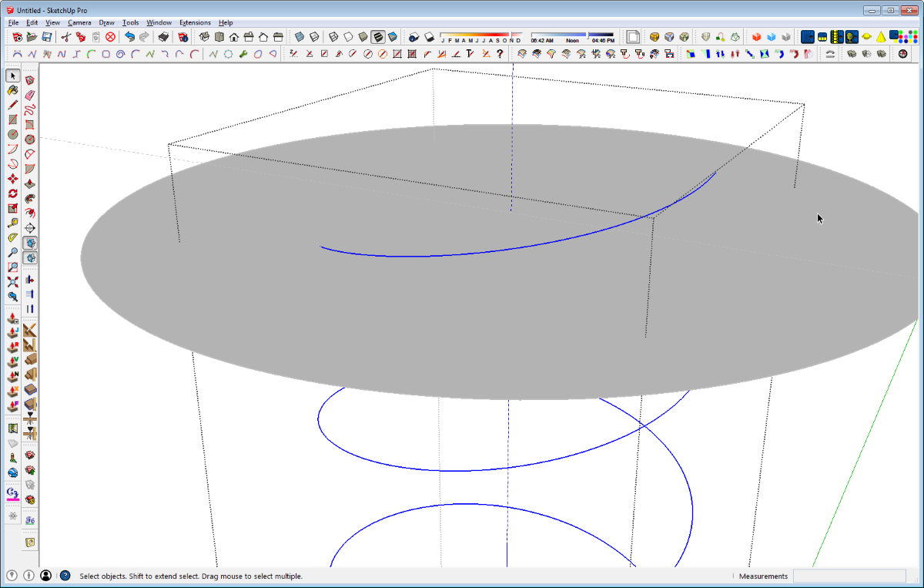Click the Instructor help button in status bar
This screenshot has width=924, height=588.
pos(65,576)
